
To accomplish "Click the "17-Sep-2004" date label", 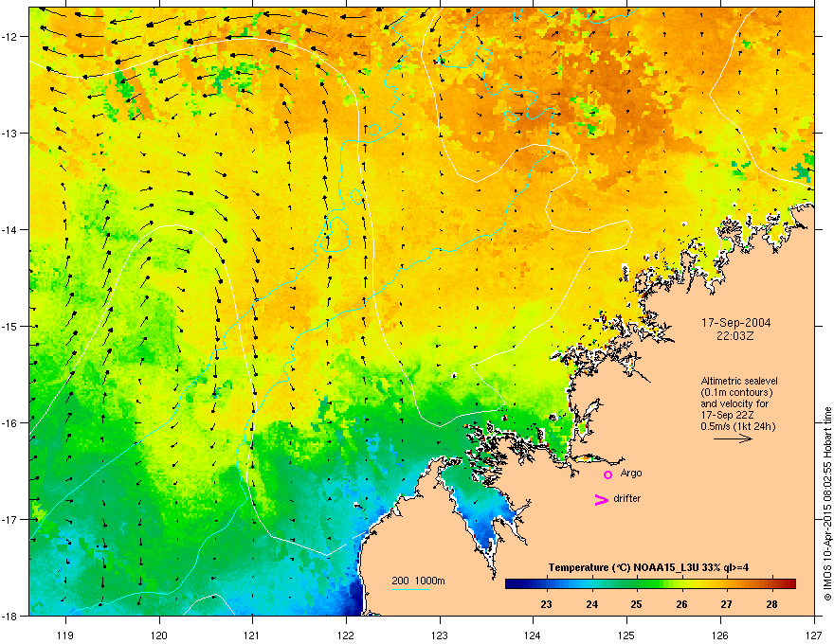I will (735, 323).
